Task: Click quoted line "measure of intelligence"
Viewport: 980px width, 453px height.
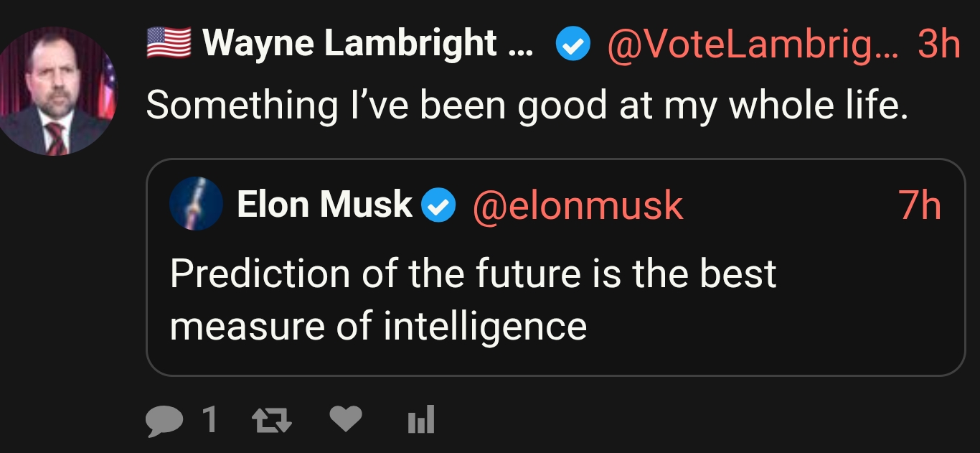Action: [378, 327]
